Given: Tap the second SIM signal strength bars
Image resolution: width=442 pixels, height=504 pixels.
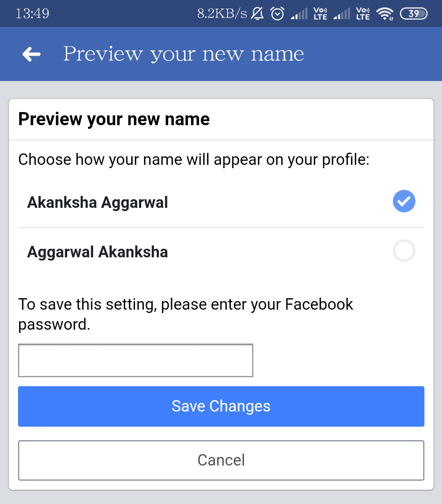Looking at the screenshot, I should (x=342, y=14).
